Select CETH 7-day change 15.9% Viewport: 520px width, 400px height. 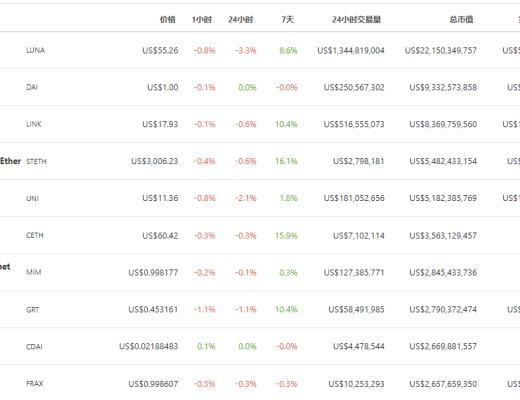point(286,236)
